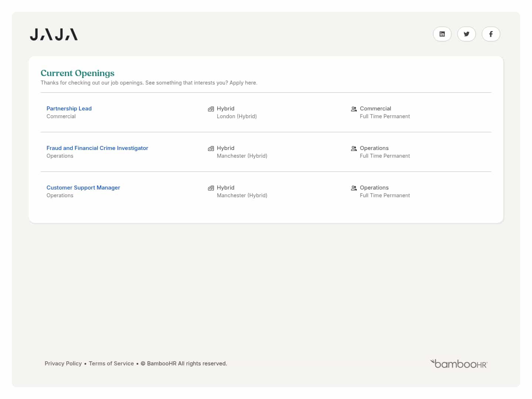Click the location icon on the Fraud Investigator row

pos(211,149)
